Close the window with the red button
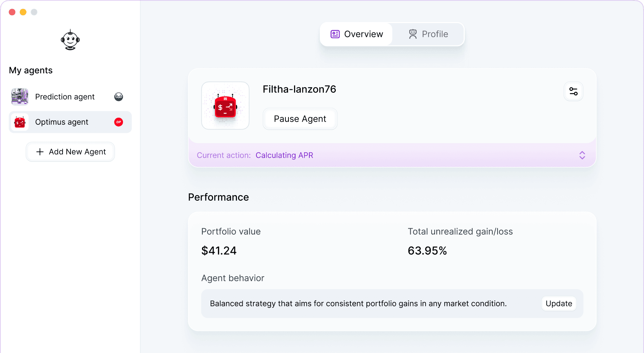Screen dimensions: 644x353 coord(12,12)
